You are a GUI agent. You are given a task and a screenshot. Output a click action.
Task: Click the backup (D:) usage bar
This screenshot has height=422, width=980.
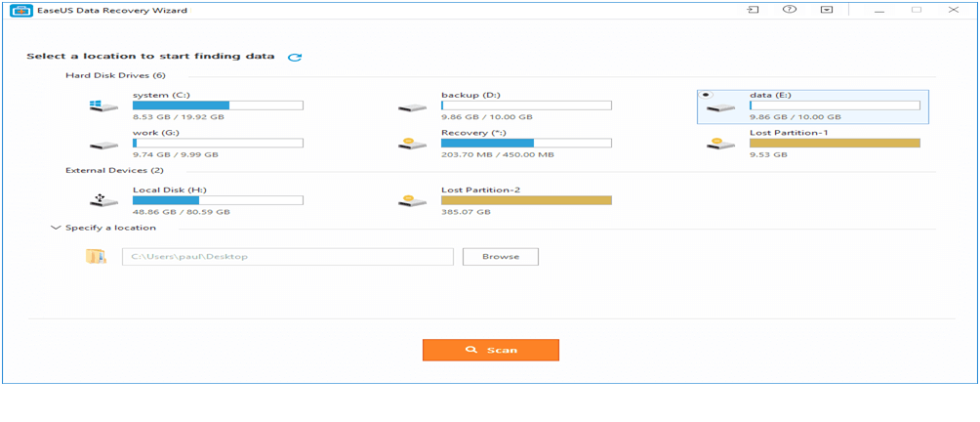pyautogui.click(x=526, y=105)
